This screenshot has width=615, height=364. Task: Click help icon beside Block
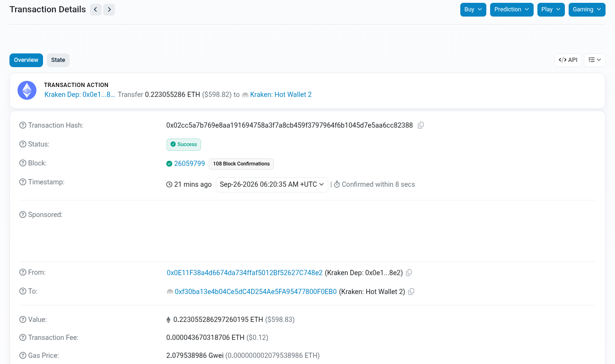(x=23, y=163)
